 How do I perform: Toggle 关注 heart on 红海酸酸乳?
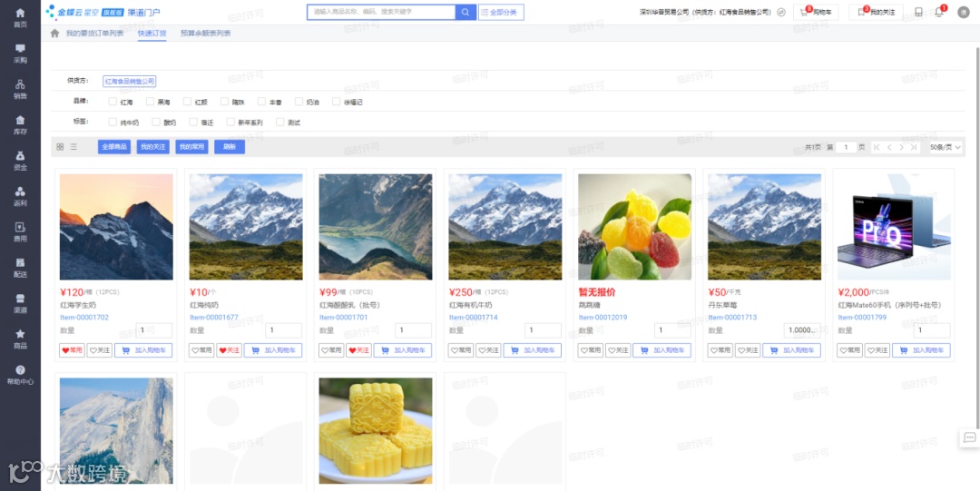coord(358,350)
